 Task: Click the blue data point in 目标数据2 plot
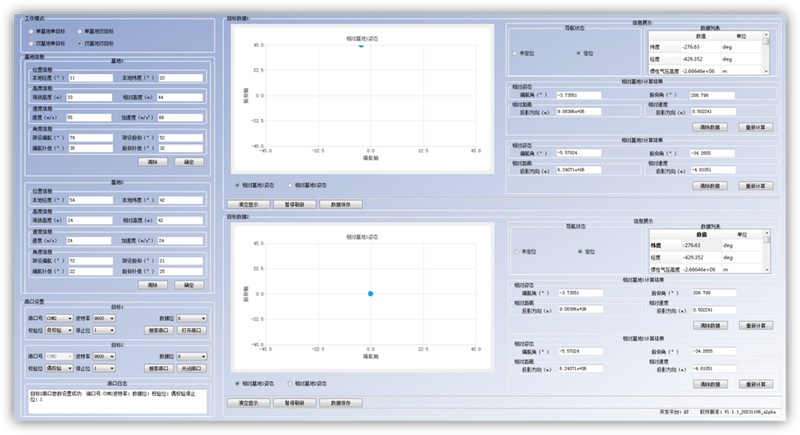(x=370, y=294)
